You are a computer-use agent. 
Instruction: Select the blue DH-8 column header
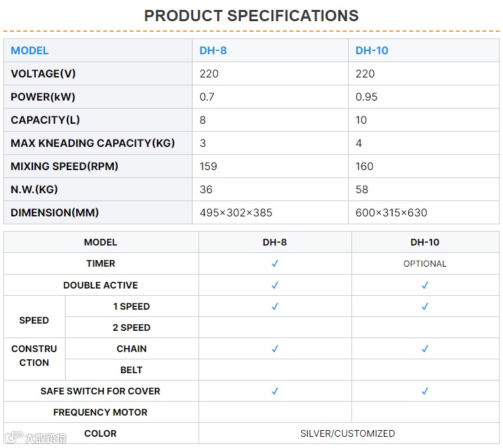[x=213, y=50]
